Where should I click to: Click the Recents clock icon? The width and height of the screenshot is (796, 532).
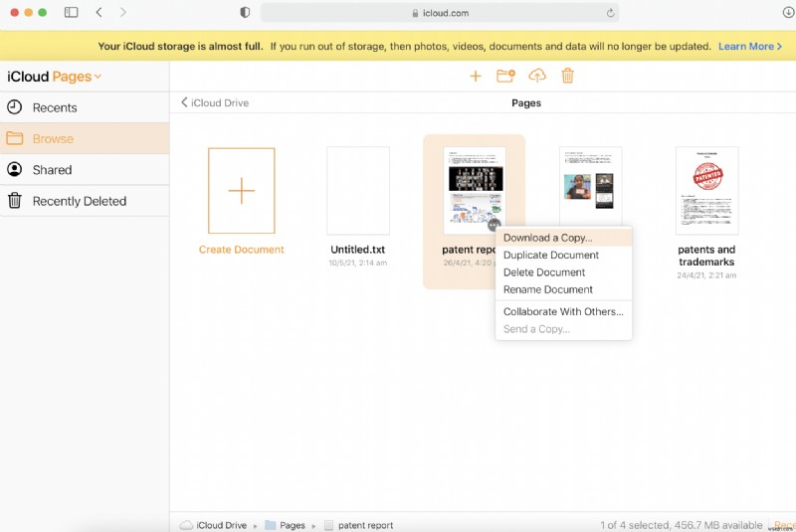pos(15,107)
